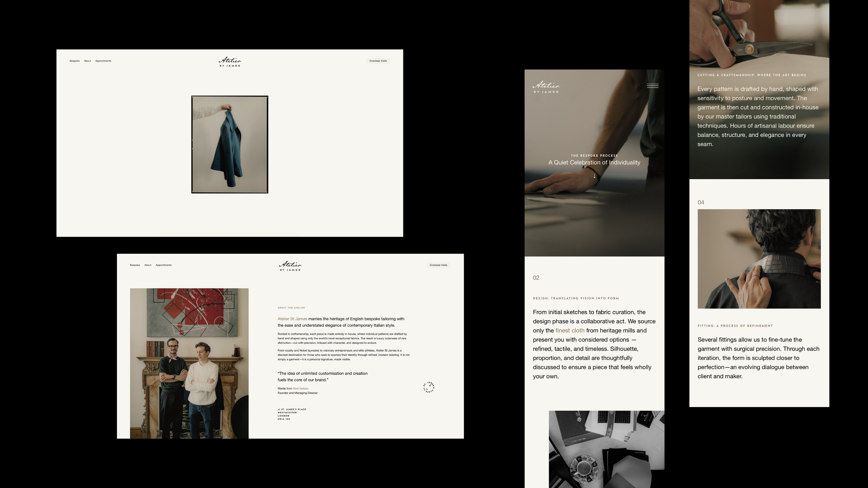Viewport: 868px width, 488px height.
Task: Click the white Atelier logo on mobile hero
Action: coord(546,87)
